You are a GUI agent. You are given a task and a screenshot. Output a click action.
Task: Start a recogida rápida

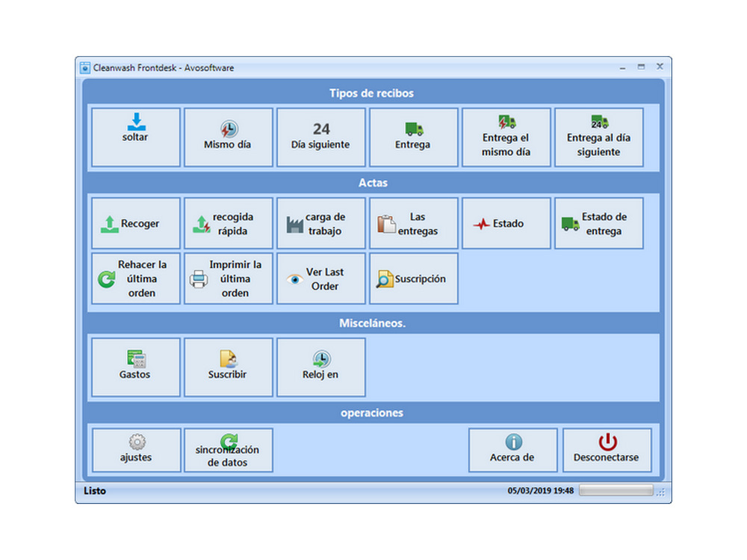coord(228,223)
